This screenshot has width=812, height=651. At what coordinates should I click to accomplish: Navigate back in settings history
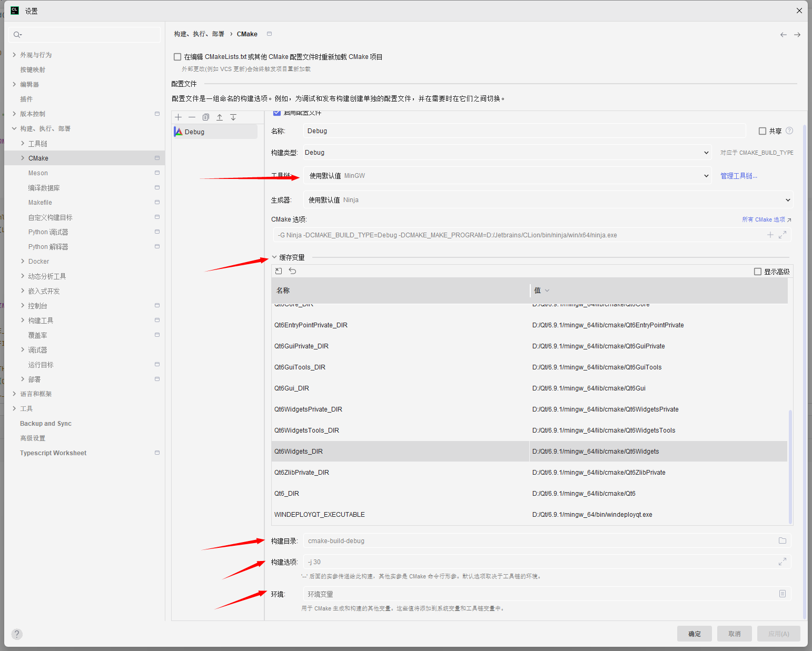coord(784,35)
